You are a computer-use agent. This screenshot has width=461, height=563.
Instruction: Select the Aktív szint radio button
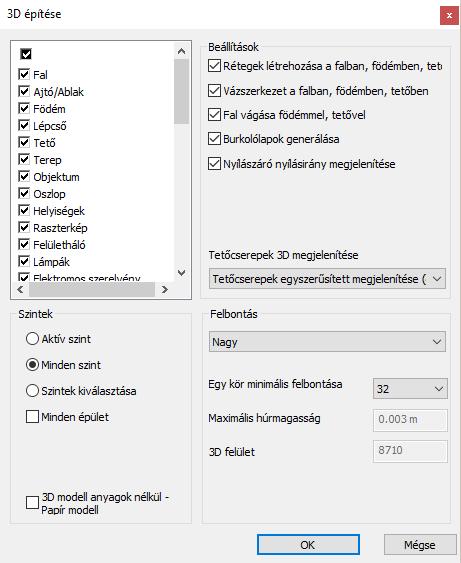point(32,339)
